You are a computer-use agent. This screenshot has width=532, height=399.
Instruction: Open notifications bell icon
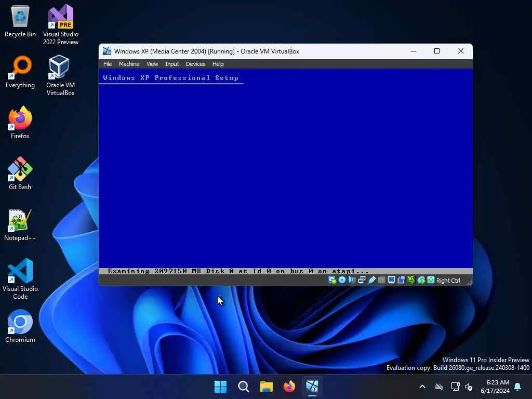click(x=518, y=387)
